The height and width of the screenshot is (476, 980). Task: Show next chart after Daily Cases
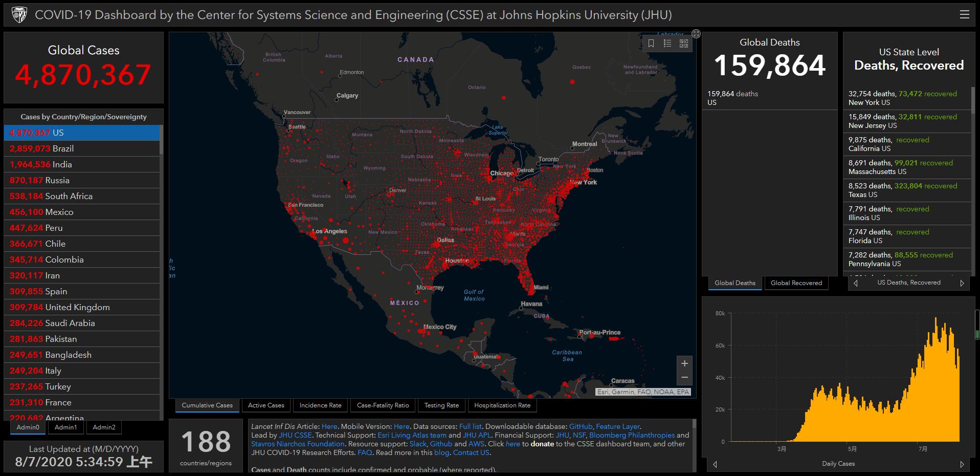pos(962,464)
